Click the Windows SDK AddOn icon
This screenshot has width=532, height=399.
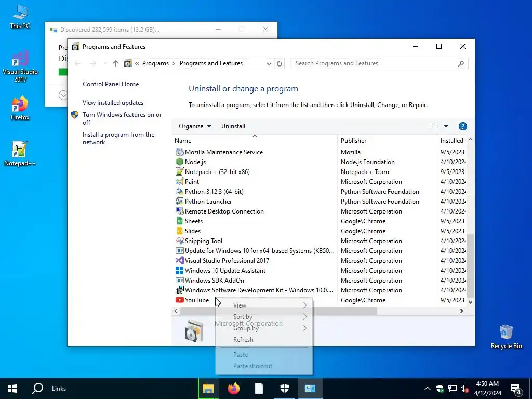179,280
